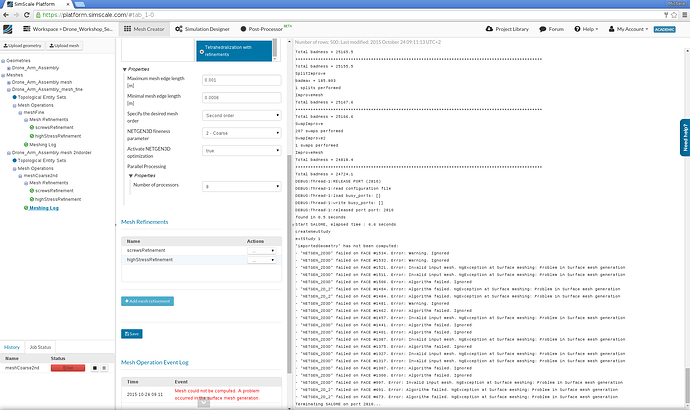Open the Number of processors dropdown
This screenshot has height=410, width=690.
pyautogui.click(x=242, y=187)
